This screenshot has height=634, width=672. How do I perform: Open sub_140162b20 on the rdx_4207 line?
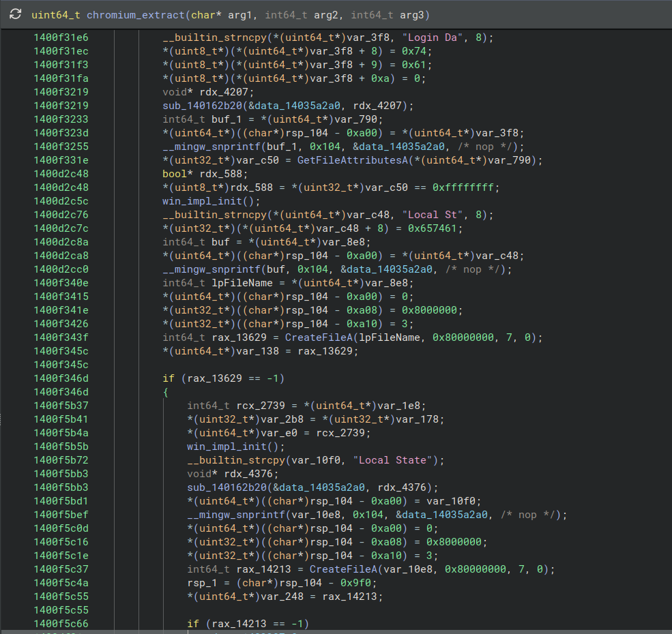203,106
